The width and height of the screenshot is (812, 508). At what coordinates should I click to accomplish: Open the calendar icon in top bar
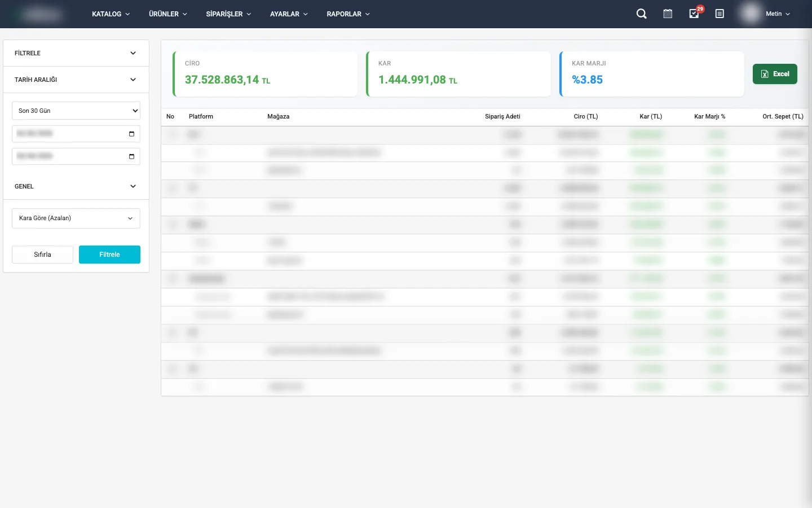pos(668,14)
